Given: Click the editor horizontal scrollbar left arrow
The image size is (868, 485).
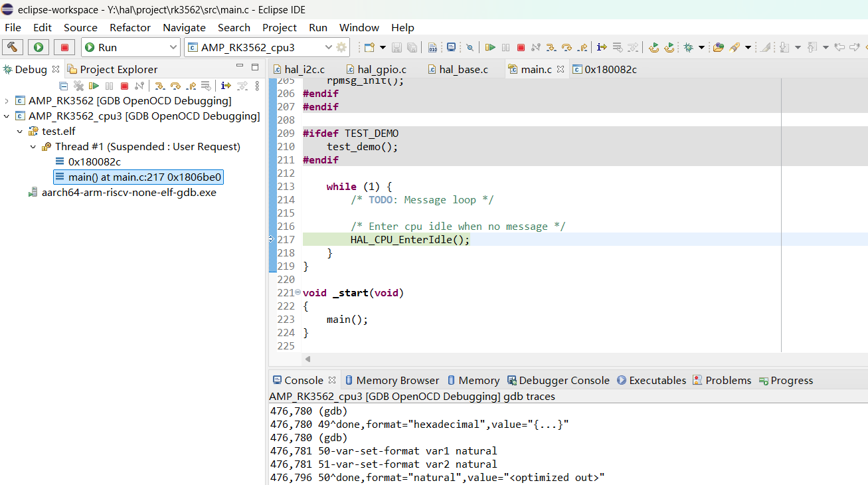Looking at the screenshot, I should click(x=307, y=359).
